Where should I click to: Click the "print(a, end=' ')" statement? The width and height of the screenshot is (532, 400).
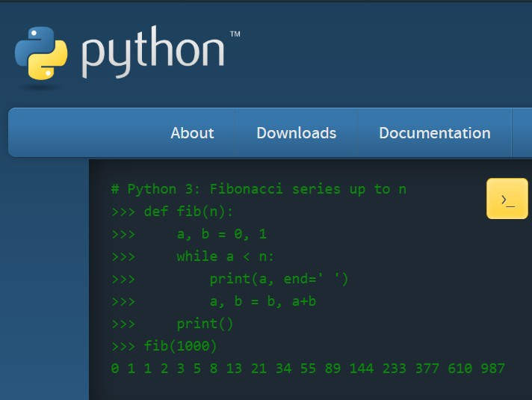[x=279, y=279]
